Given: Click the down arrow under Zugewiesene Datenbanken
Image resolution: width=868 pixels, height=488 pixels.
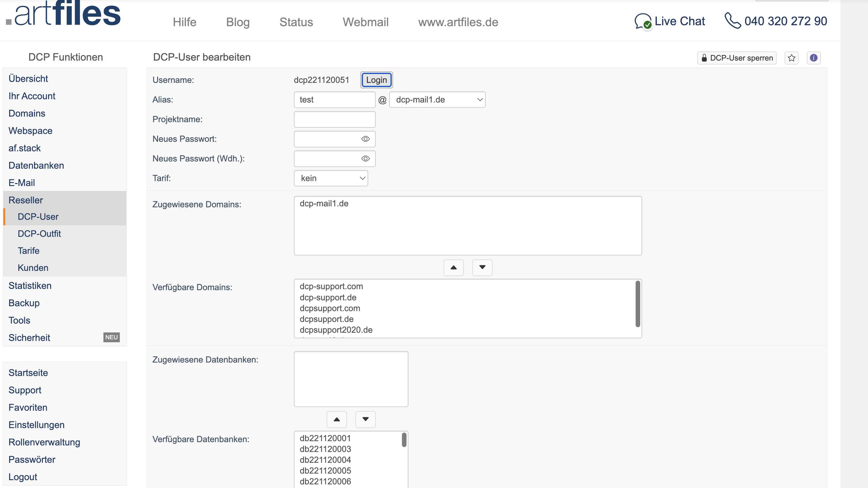Looking at the screenshot, I should (x=365, y=419).
